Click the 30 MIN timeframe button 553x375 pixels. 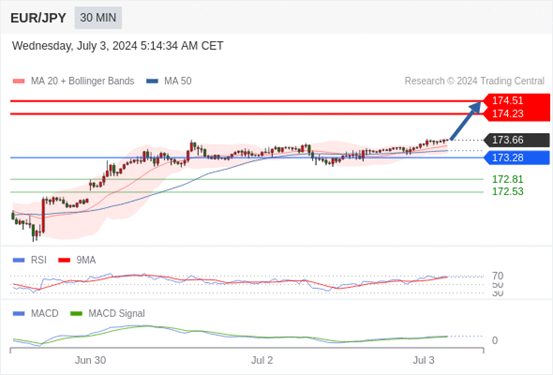click(x=98, y=18)
